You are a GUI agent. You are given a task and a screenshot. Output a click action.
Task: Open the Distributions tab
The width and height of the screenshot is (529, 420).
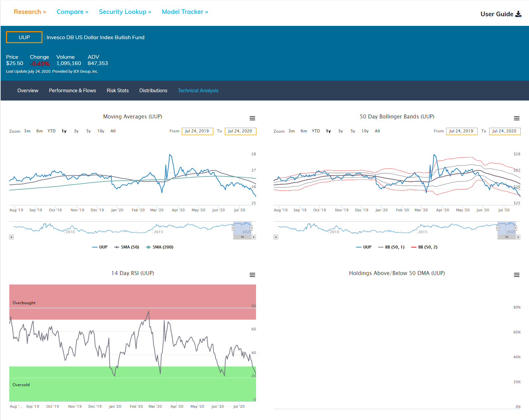153,91
